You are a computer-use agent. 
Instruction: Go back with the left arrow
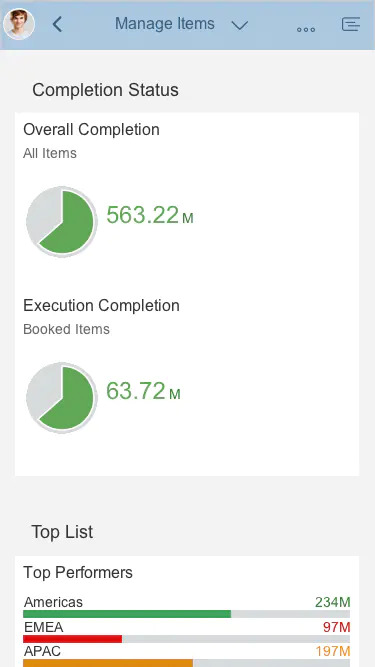coord(57,24)
